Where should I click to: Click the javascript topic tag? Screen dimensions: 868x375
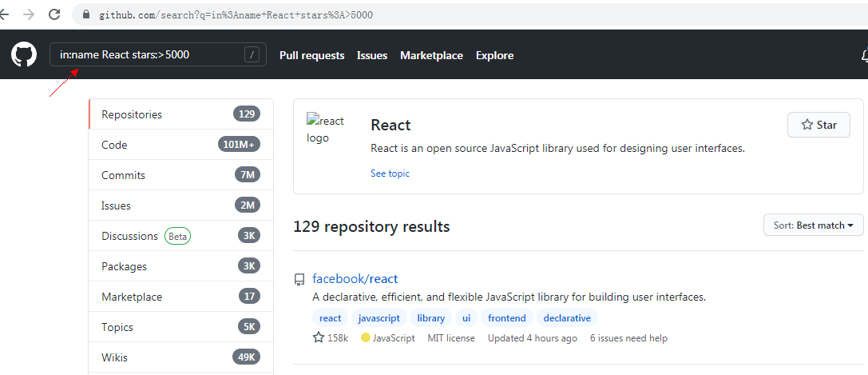(379, 318)
